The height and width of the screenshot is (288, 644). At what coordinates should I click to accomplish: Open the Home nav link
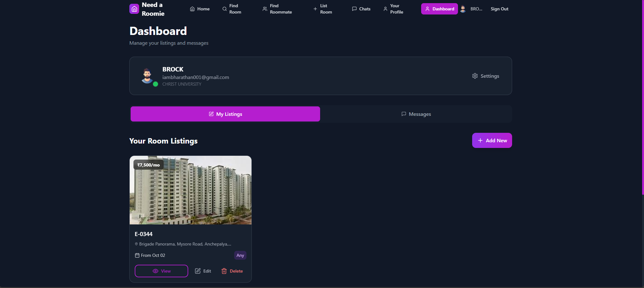200,9
